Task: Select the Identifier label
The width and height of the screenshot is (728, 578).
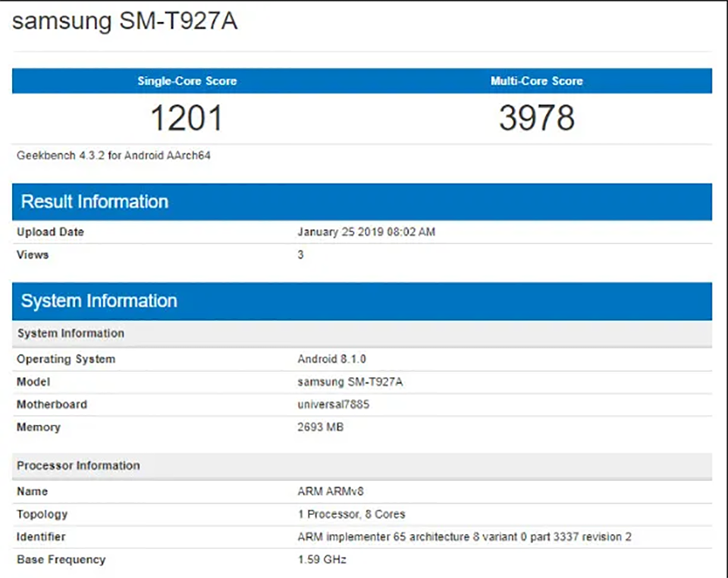Action: [41, 537]
